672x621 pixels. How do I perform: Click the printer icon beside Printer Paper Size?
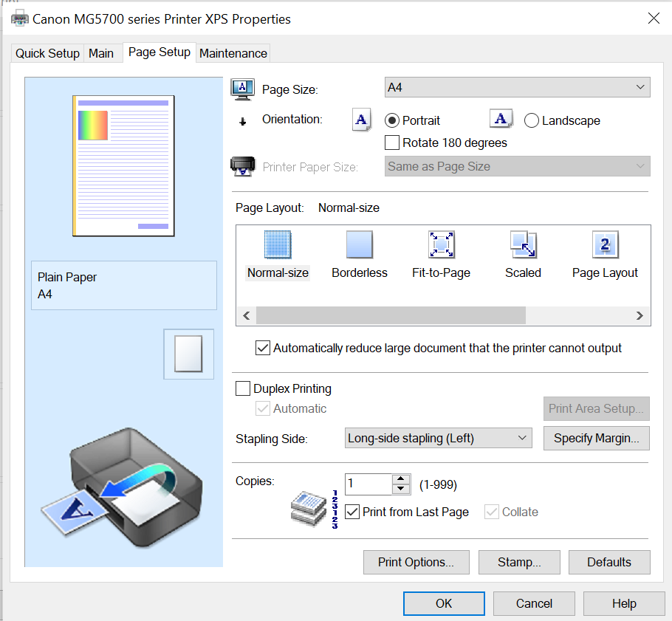[242, 165]
